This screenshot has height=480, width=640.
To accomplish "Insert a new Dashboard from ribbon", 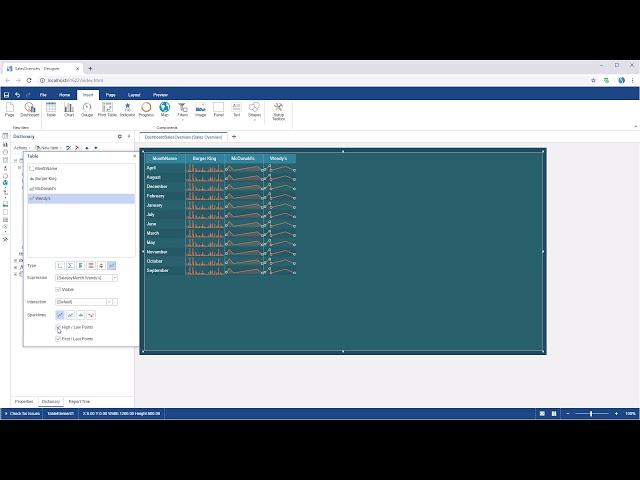I will pyautogui.click(x=30, y=110).
